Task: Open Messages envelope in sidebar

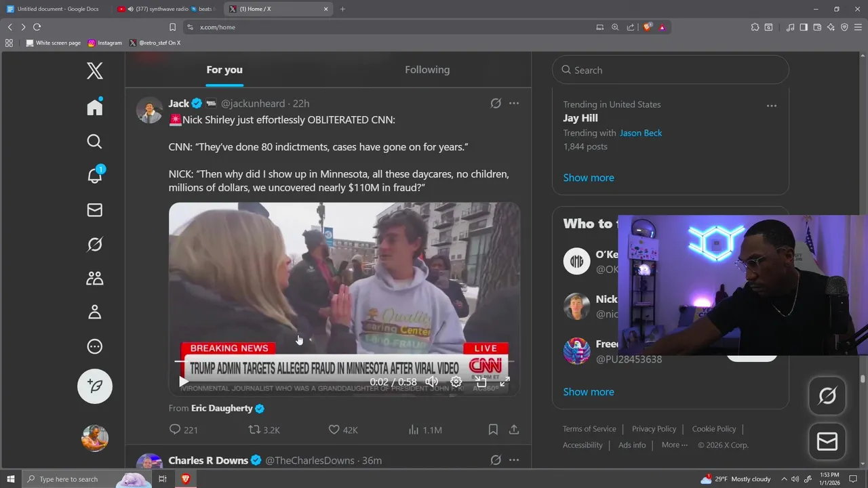Action: coord(95,210)
